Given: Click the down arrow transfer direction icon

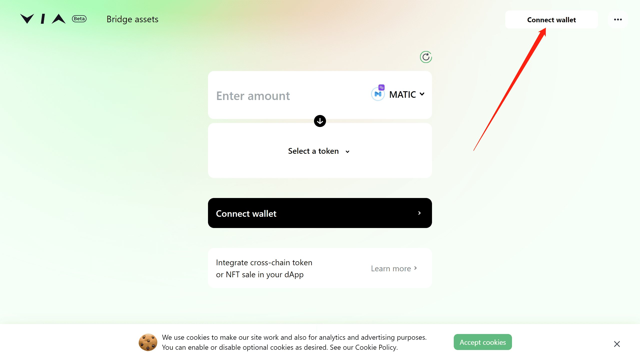Looking at the screenshot, I should [x=319, y=121].
